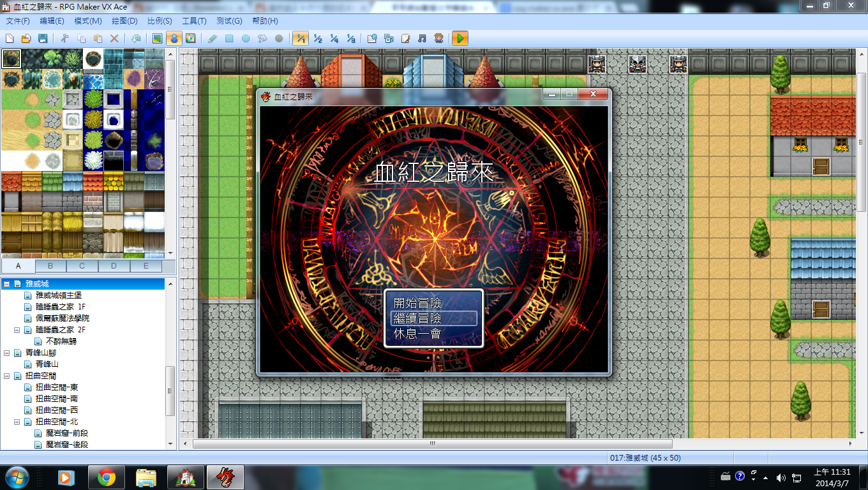Viewport: 868px width, 490px height.
Task: Switch to Region editing mode
Action: pos(190,38)
